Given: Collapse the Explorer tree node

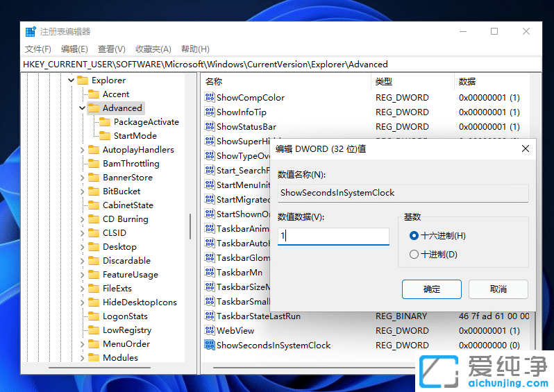Looking at the screenshot, I should (x=71, y=80).
